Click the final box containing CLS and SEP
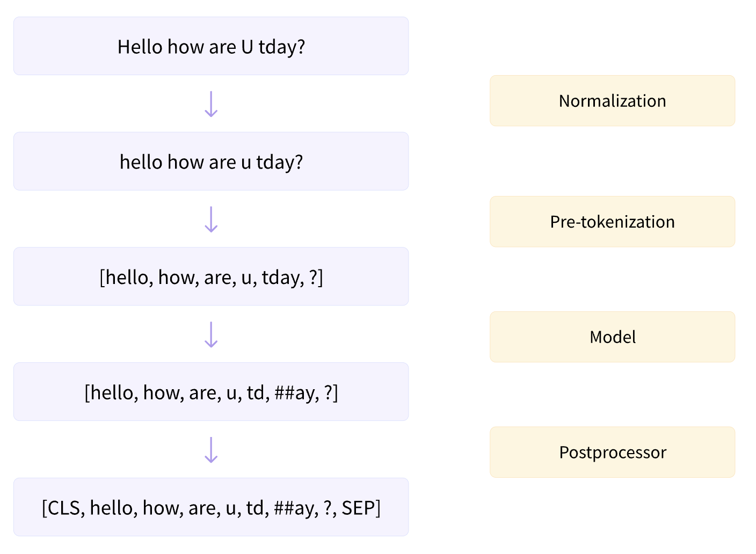The height and width of the screenshot is (554, 756). pos(211,507)
